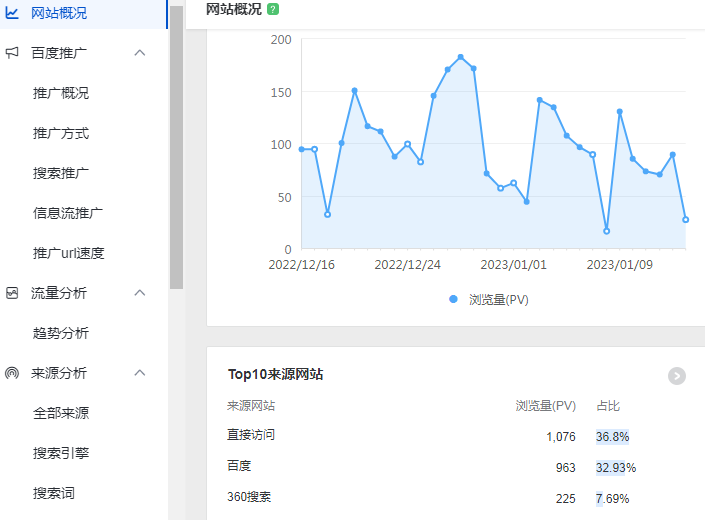This screenshot has width=705, height=520.
Task: Click the 32.93% percentage value
Action: 616,467
